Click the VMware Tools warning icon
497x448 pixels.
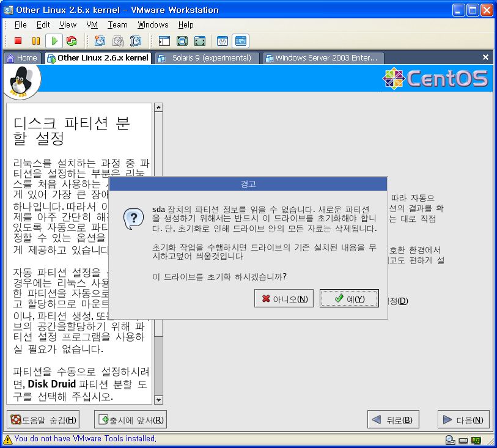8,439
